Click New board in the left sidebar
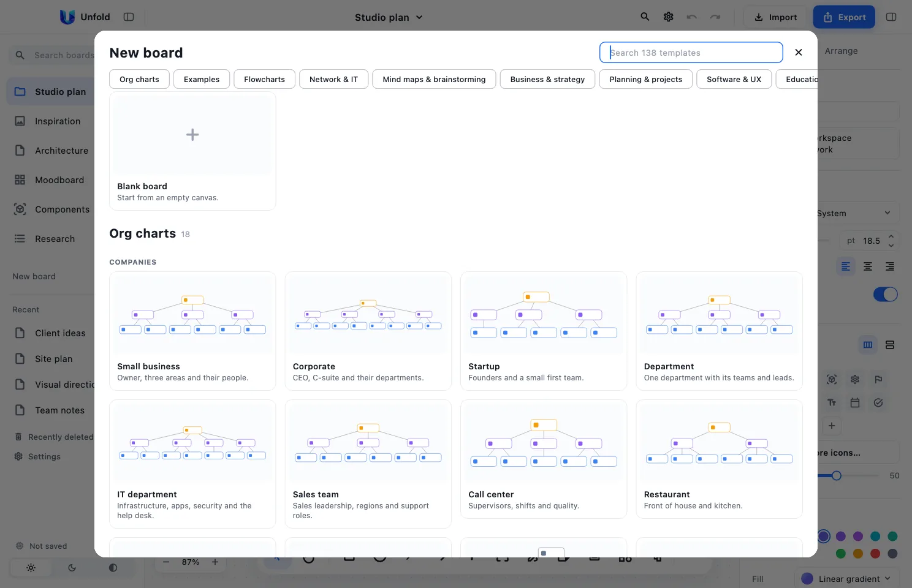The image size is (912, 588). point(34,277)
